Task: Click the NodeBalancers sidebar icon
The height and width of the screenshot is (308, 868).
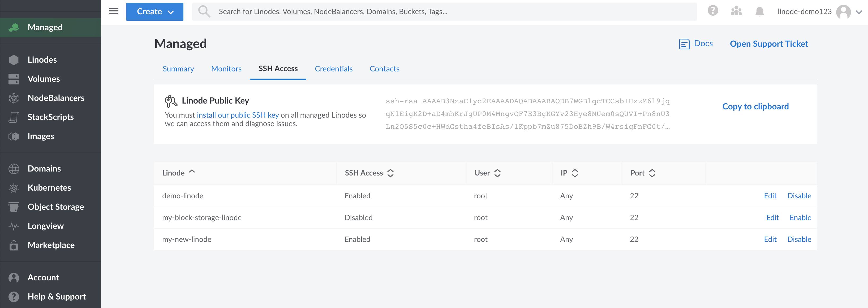Action: coord(14,98)
